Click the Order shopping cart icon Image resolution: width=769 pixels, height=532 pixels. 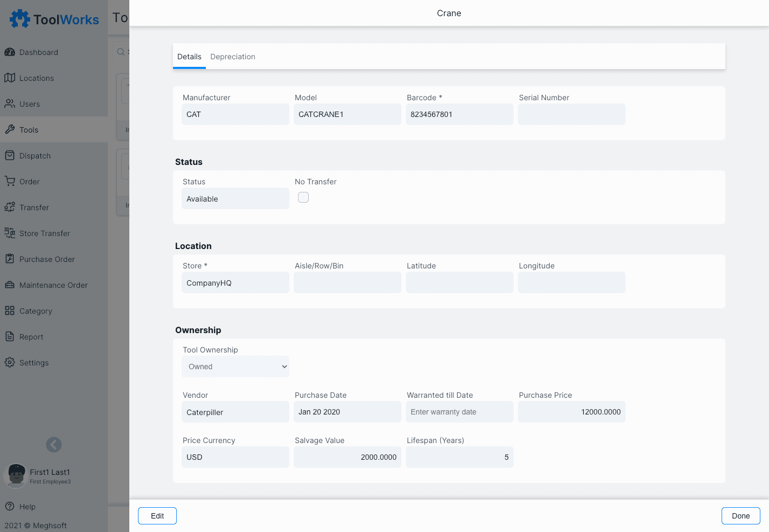coord(10,182)
